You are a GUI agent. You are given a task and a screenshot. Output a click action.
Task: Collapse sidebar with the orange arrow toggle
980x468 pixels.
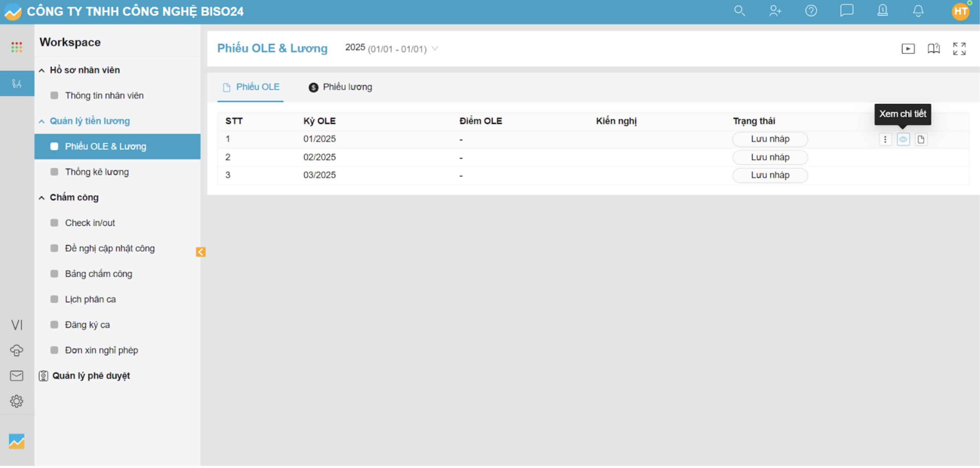(x=200, y=253)
